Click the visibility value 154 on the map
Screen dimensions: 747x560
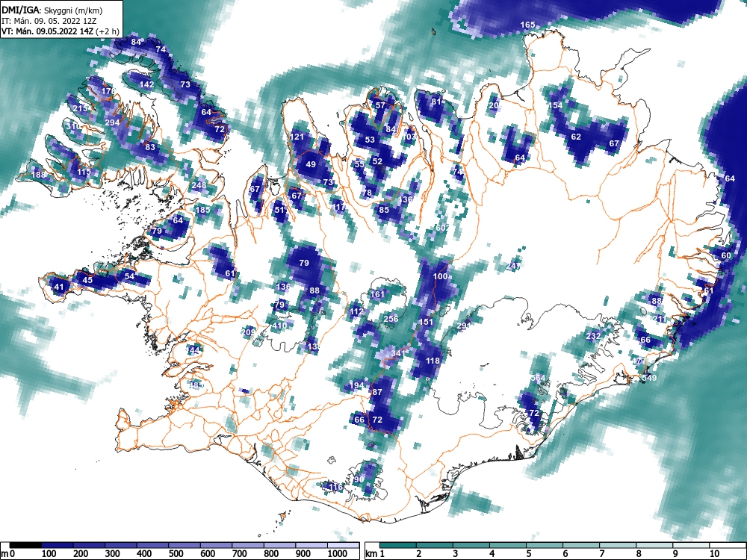(x=556, y=105)
